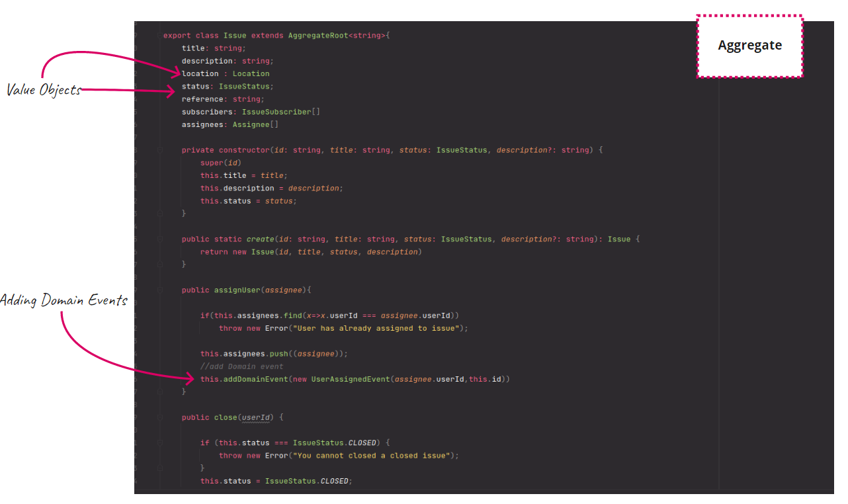Viewport: 848px width, 504px height.
Task: Click the "this.status = IssueStatus.CLOSED" assignment
Action: [276, 481]
